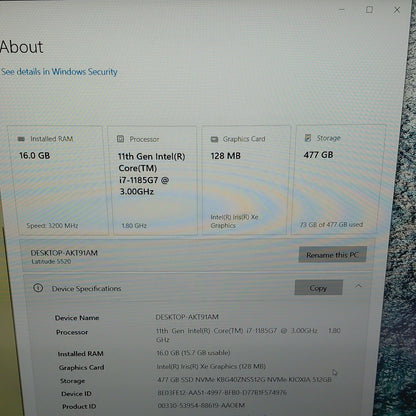Click the 11th Gen Intel Core processor text
Image resolution: width=416 pixels, height=416 pixels.
[152, 174]
